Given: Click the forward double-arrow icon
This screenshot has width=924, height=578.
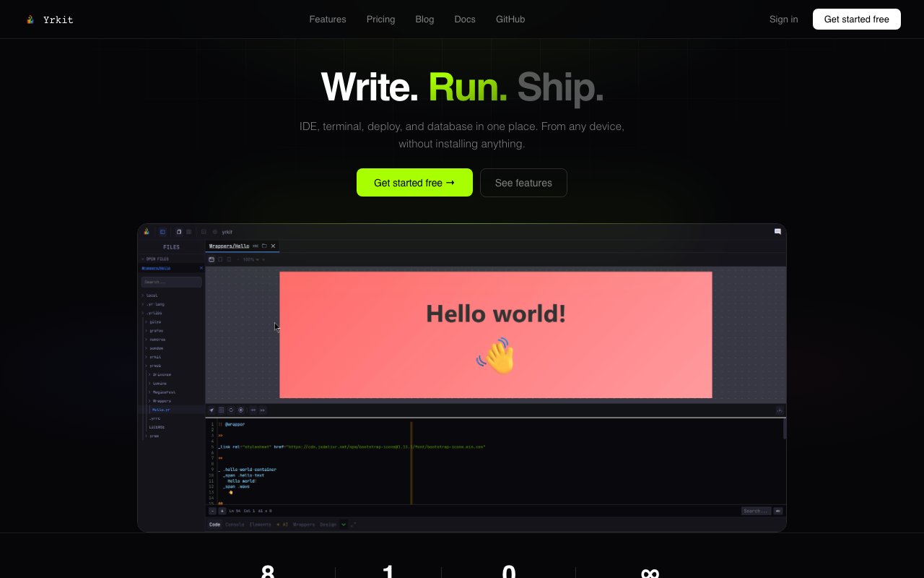Looking at the screenshot, I should (x=263, y=410).
